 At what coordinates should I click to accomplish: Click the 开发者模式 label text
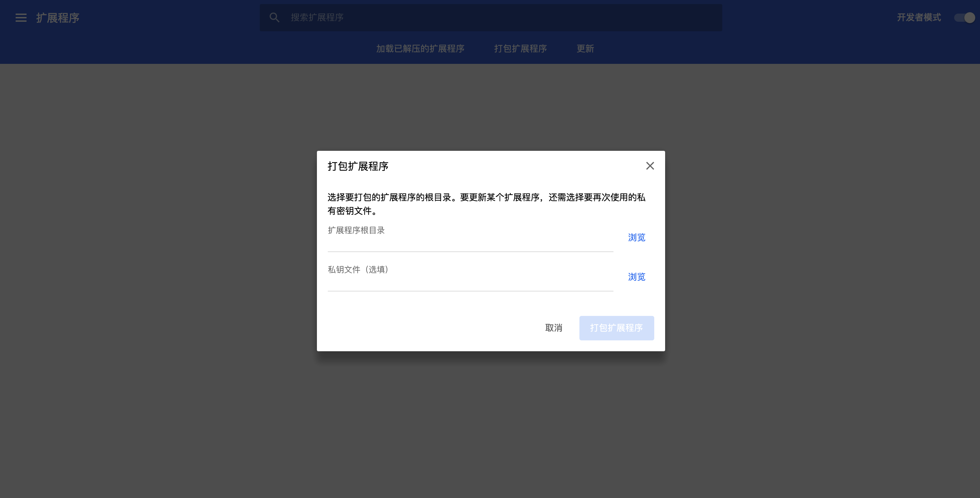pyautogui.click(x=919, y=17)
